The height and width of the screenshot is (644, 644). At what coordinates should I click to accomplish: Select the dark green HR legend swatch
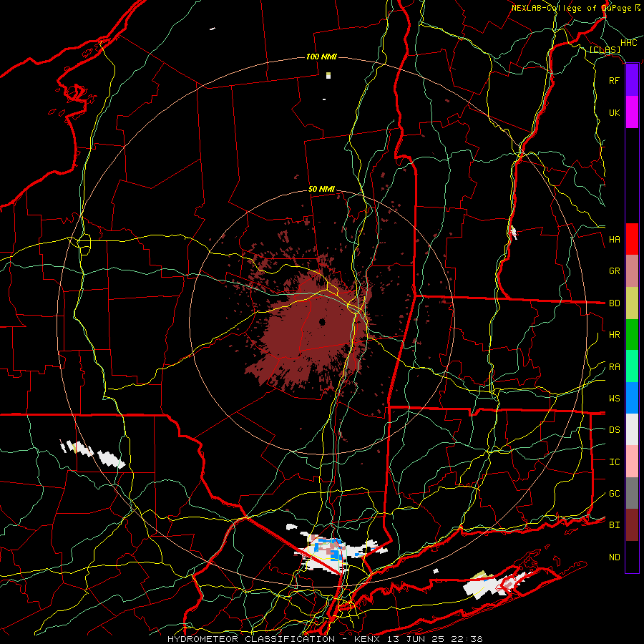click(x=632, y=334)
